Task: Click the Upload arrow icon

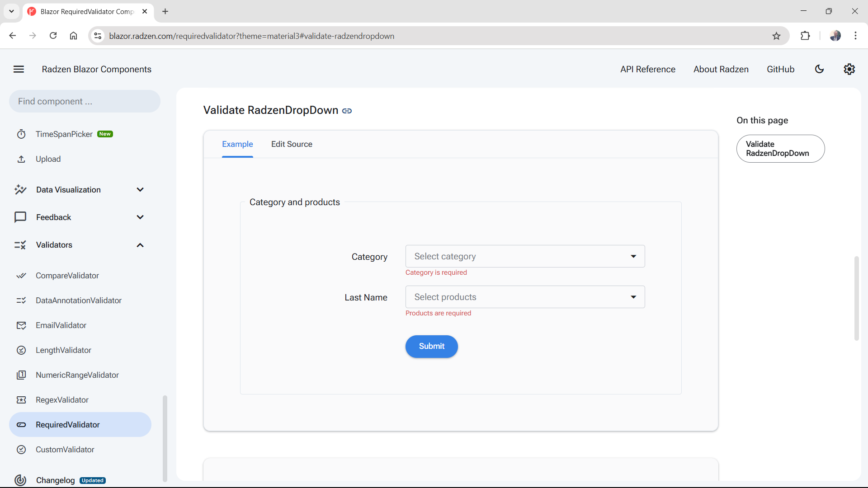Action: [x=21, y=159]
